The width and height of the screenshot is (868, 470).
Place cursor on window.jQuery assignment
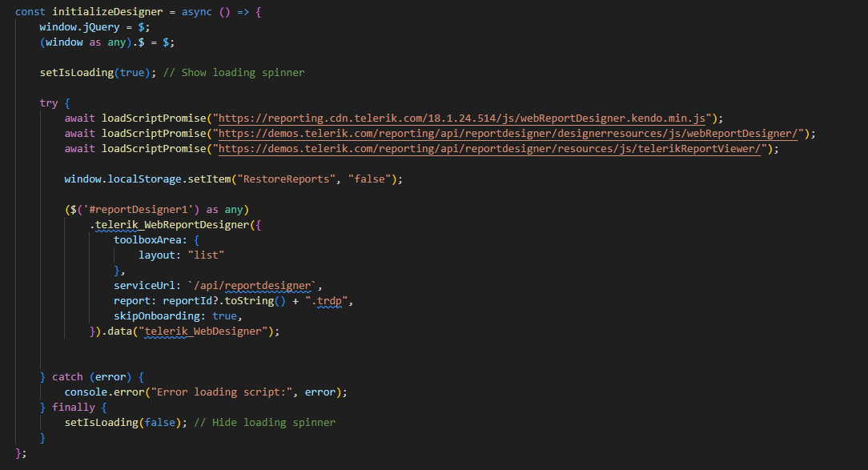click(77, 26)
